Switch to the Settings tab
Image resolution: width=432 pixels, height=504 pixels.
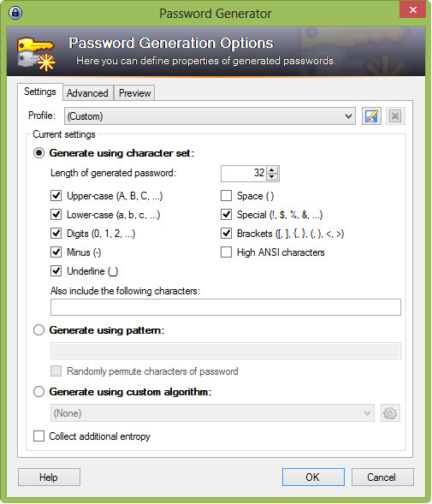click(x=40, y=92)
